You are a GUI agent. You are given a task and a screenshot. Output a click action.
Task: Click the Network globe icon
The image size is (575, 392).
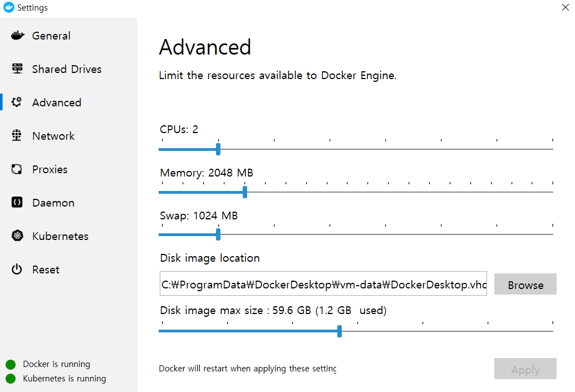click(x=17, y=135)
